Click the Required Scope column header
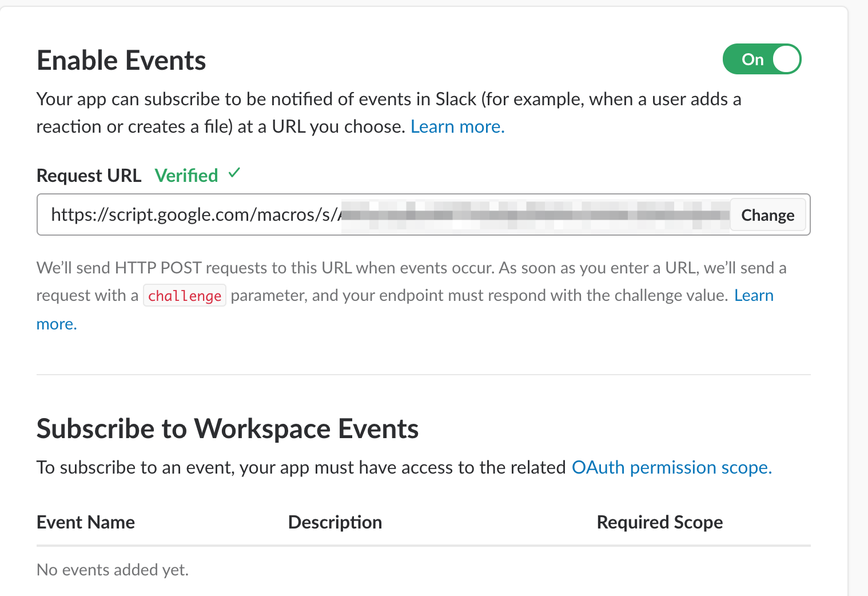This screenshot has height=596, width=868. (660, 522)
